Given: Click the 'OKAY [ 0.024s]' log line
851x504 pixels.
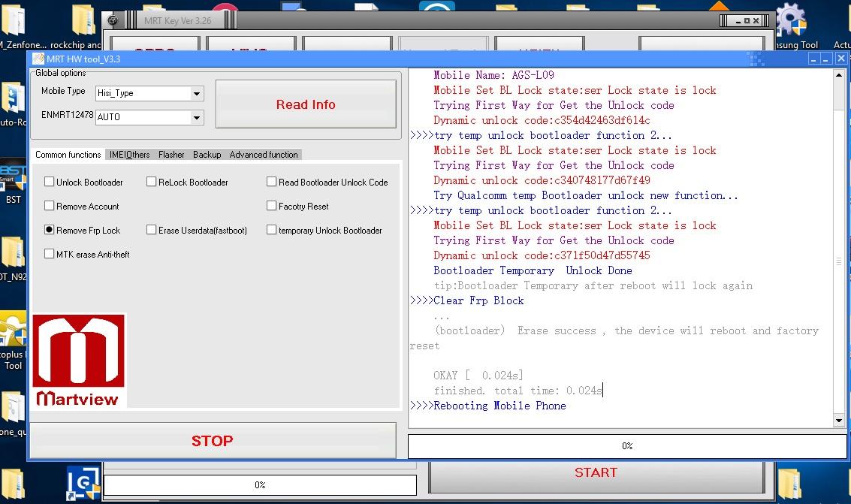Looking at the screenshot, I should pos(478,376).
